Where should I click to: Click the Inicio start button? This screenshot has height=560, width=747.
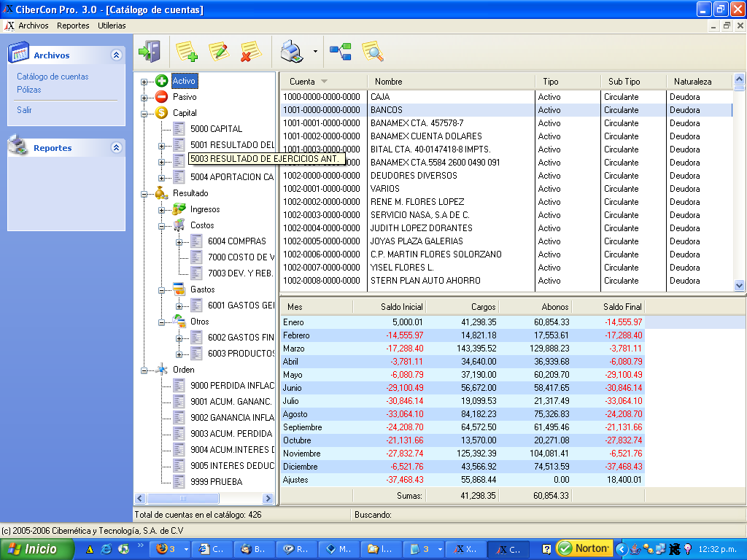(37, 549)
